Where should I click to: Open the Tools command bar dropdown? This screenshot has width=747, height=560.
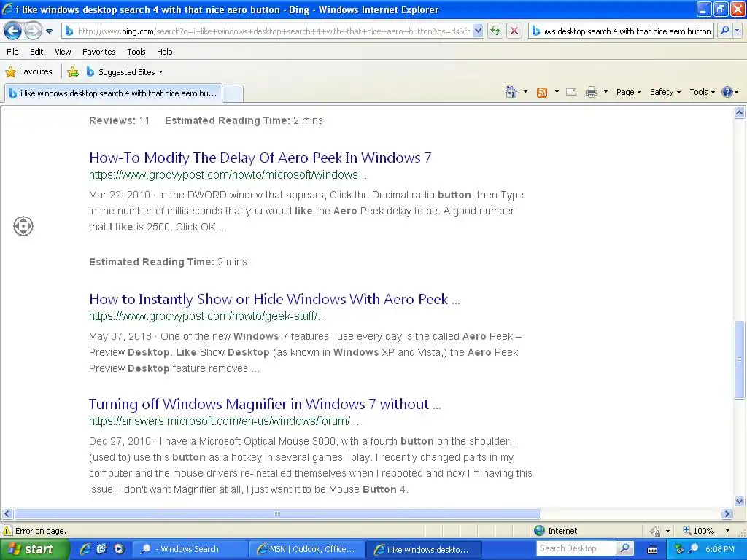coord(703,92)
